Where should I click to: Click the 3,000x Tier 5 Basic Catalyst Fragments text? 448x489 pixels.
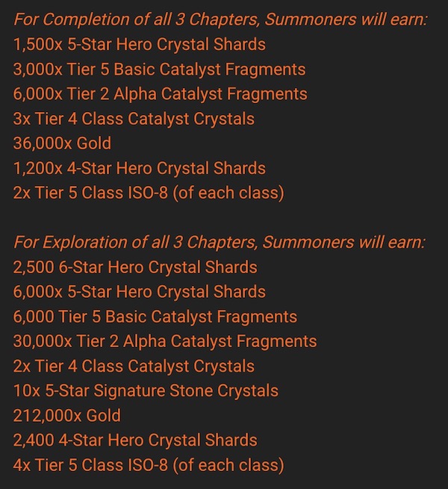click(x=159, y=69)
